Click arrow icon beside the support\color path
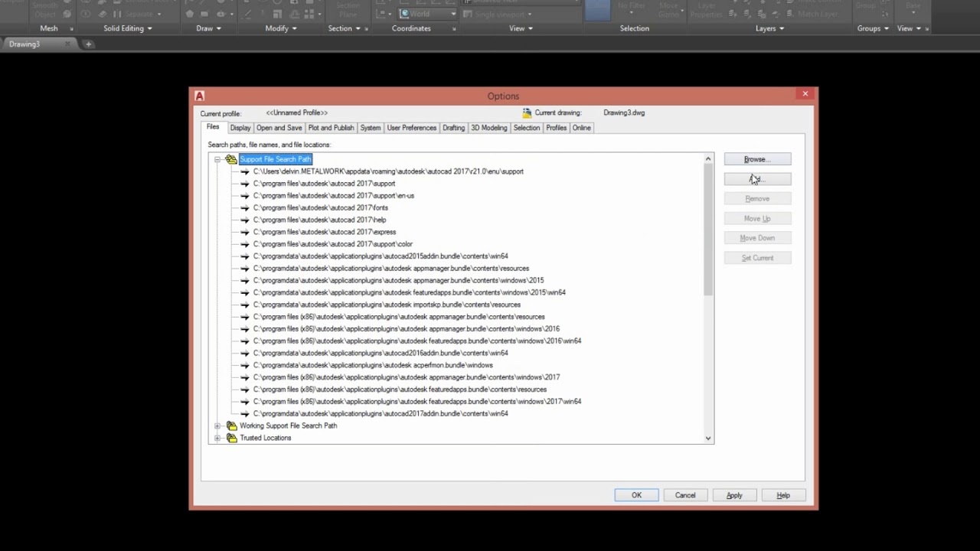 245,244
